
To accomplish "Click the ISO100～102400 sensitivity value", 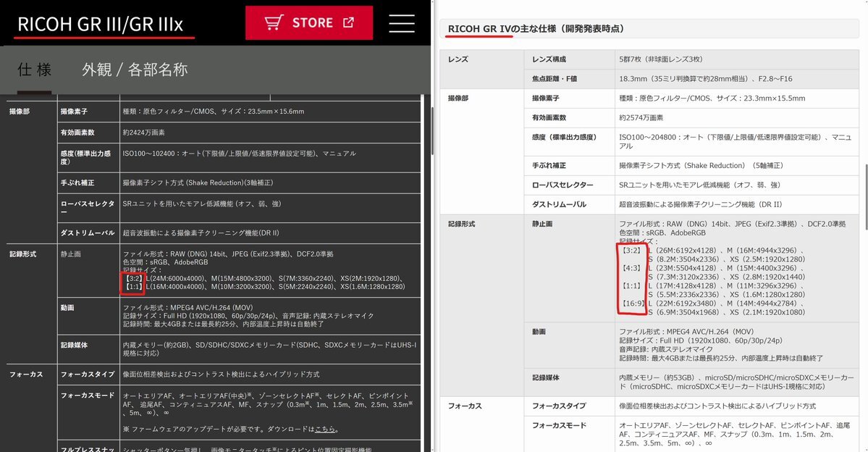I will coord(239,154).
